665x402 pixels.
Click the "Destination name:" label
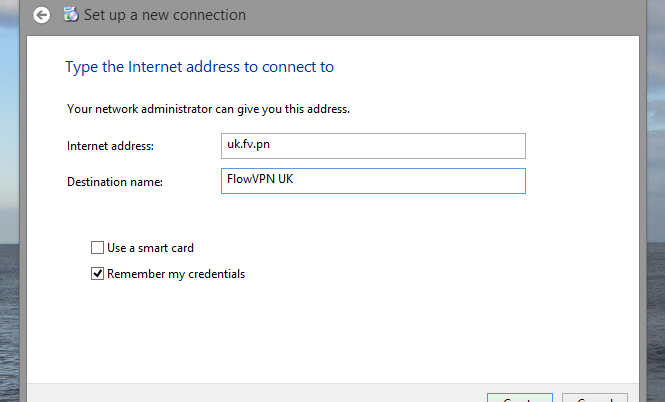pos(114,182)
